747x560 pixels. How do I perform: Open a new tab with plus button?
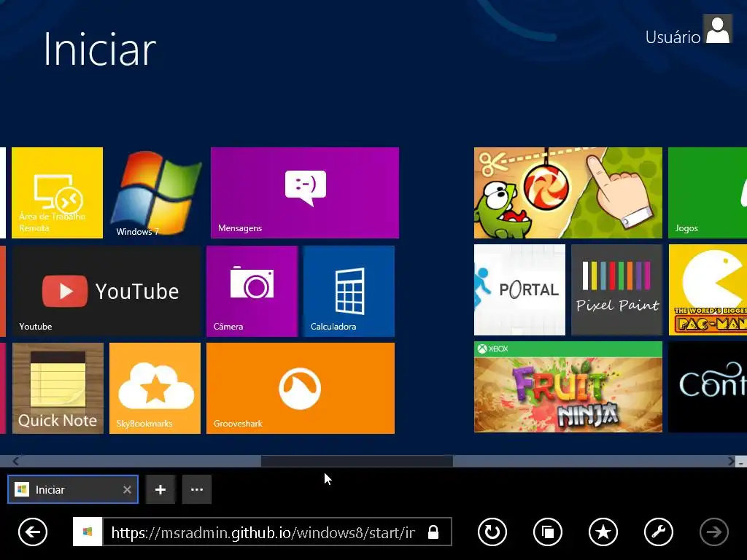point(160,489)
